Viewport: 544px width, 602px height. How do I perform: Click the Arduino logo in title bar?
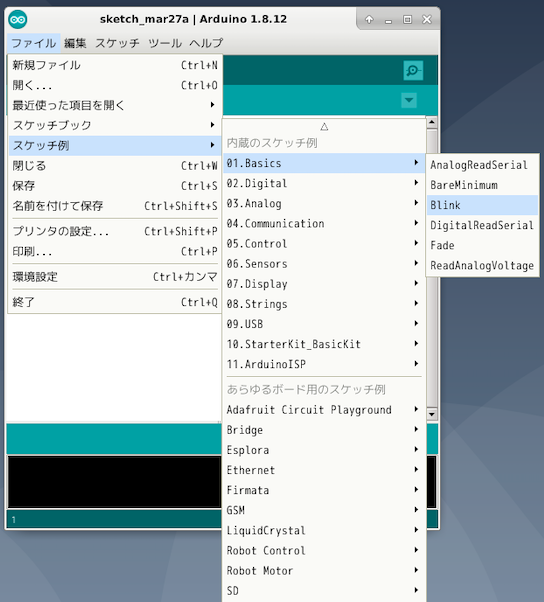[18, 20]
